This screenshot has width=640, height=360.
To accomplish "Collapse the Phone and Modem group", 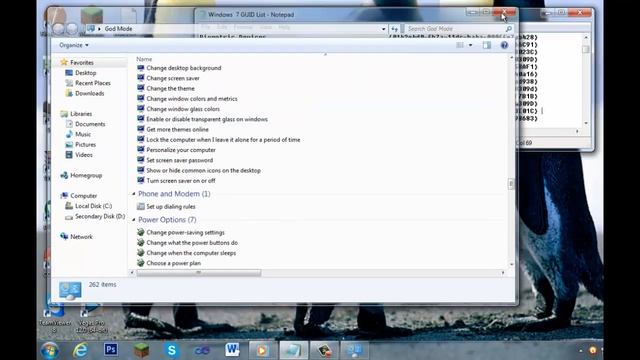I will [x=134, y=194].
